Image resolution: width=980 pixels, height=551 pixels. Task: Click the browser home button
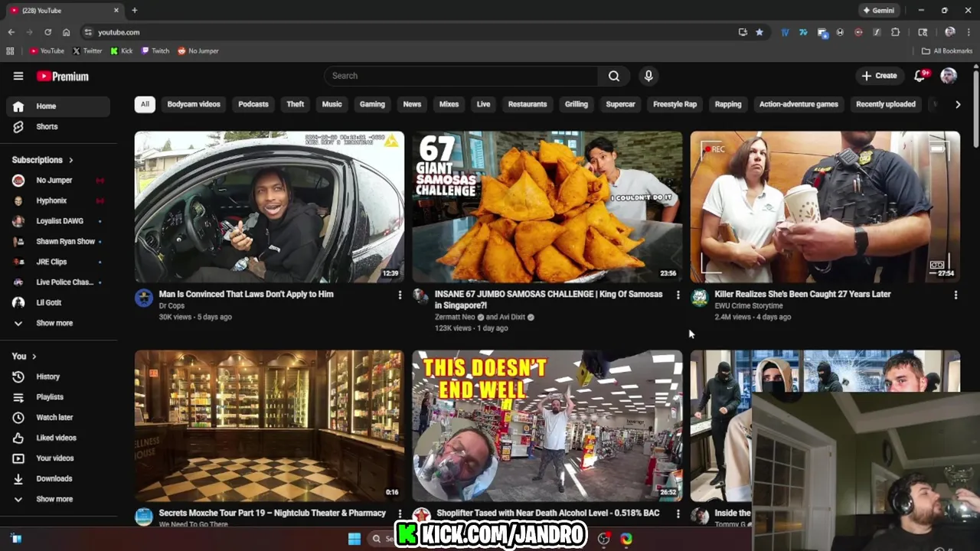(x=66, y=32)
